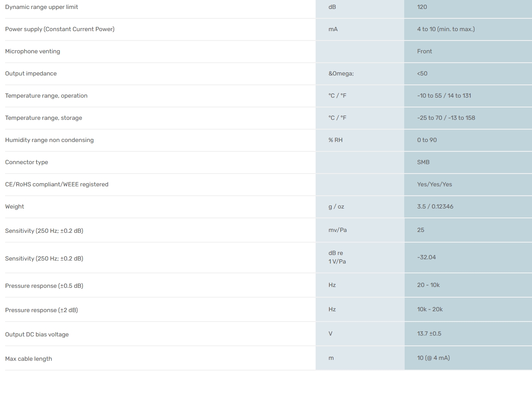Select the "-25 to 70 / -13 to 158" value

point(446,118)
